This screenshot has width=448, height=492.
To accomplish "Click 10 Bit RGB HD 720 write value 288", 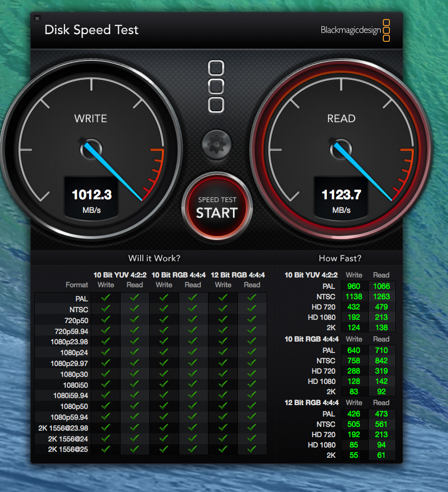I will pyautogui.click(x=354, y=371).
